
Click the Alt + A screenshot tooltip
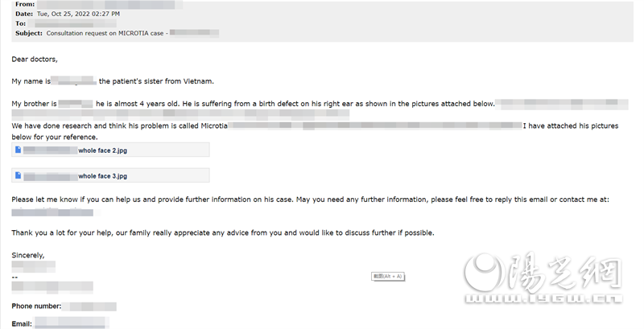388,277
